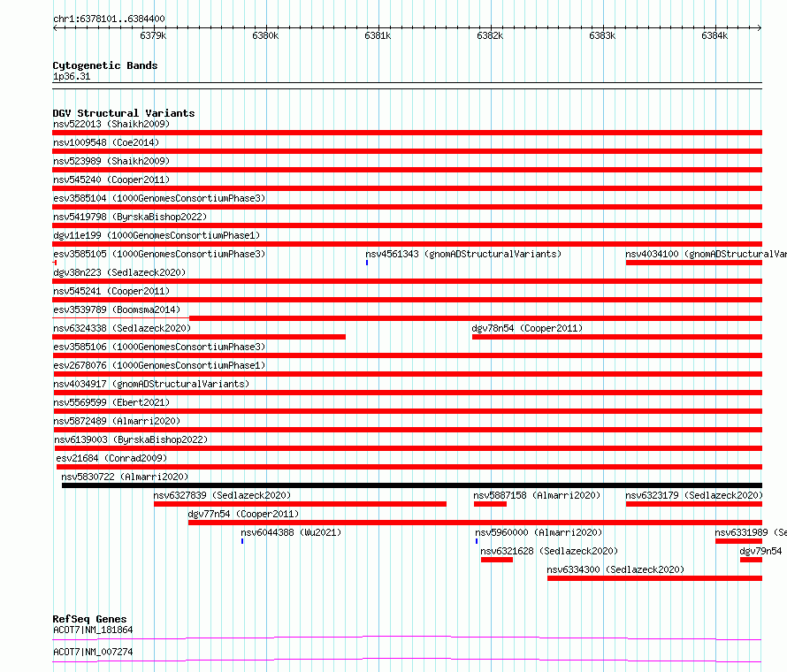Select esv21684 (Conrad2009) variant label
This screenshot has width=787, height=672.
point(111,458)
